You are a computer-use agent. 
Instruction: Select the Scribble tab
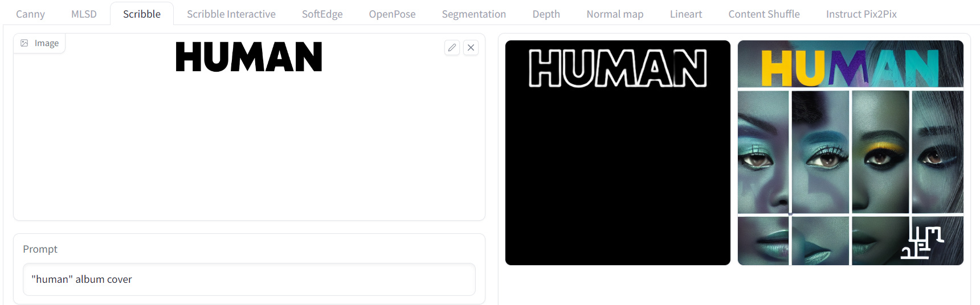[142, 14]
